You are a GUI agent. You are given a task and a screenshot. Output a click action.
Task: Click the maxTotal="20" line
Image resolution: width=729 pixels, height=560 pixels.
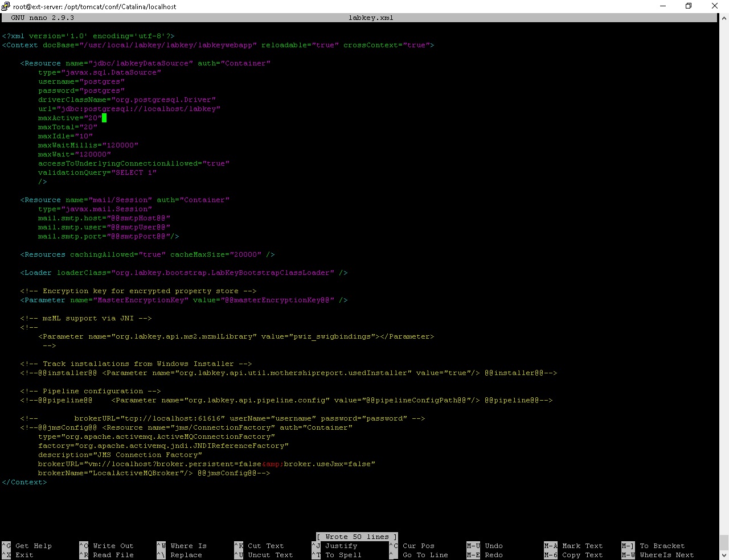[68, 127]
